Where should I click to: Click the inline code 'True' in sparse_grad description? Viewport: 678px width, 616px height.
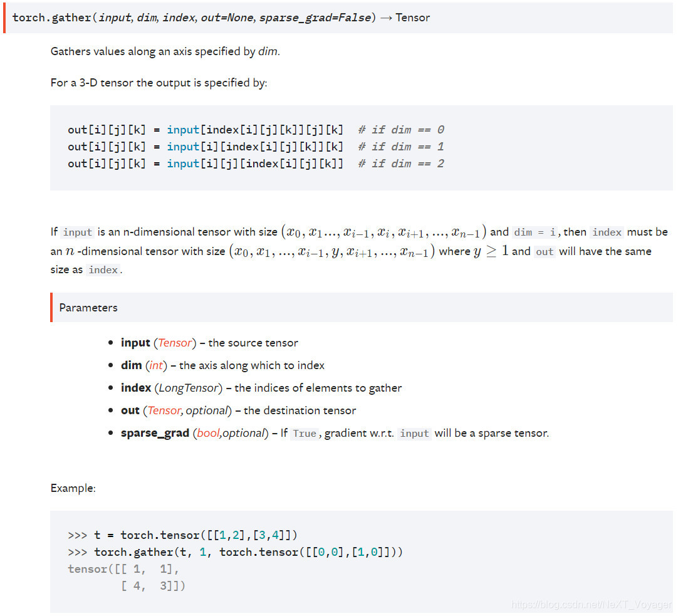click(305, 434)
